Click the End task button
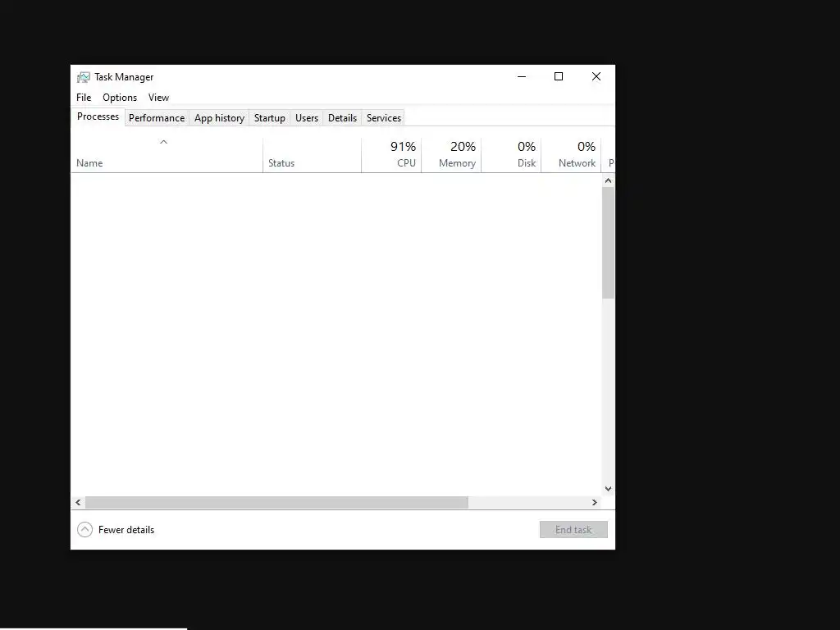 [x=573, y=530]
